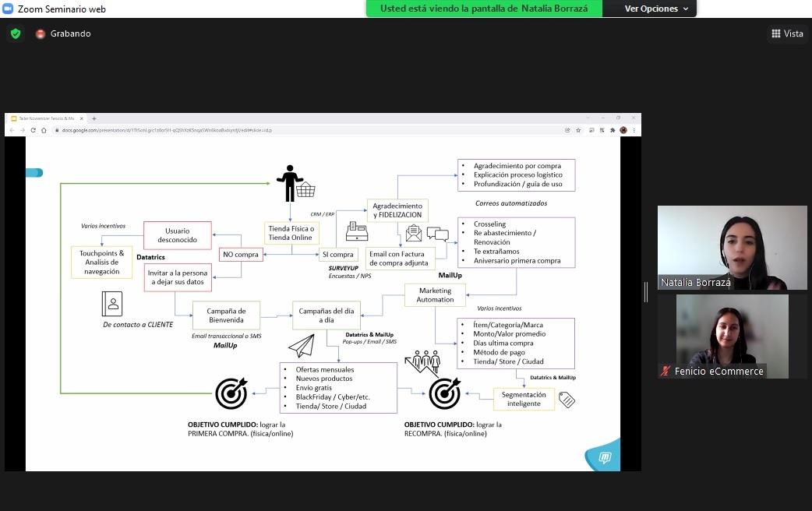Click the browser reload icon in the shared screen
This screenshot has height=511, width=812.
pyautogui.click(x=33, y=130)
